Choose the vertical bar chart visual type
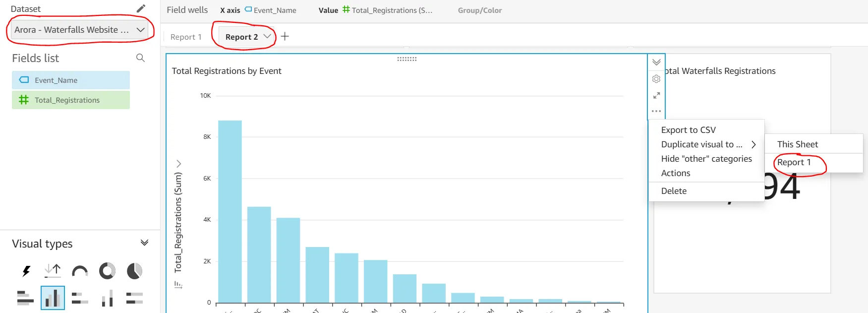Viewport: 868px width, 313px height. click(53, 298)
